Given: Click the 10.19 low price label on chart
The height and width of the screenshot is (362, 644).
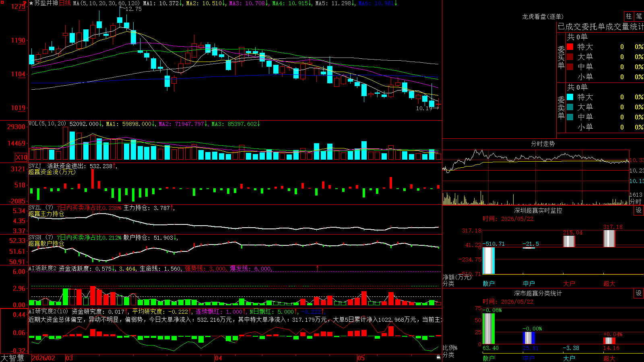Looking at the screenshot, I should tap(424, 108).
